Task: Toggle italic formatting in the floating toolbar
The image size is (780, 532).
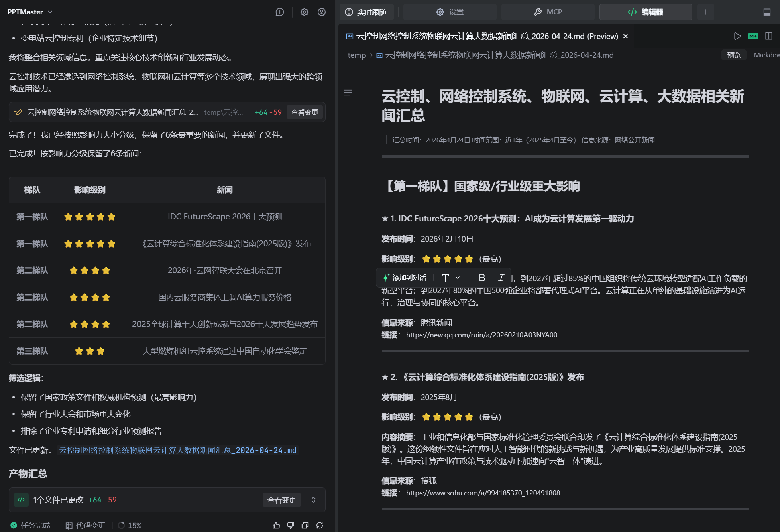Action: pyautogui.click(x=501, y=278)
